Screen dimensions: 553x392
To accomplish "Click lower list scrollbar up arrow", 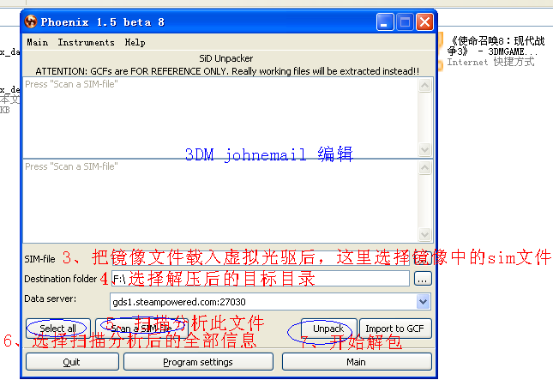I will [x=424, y=167].
